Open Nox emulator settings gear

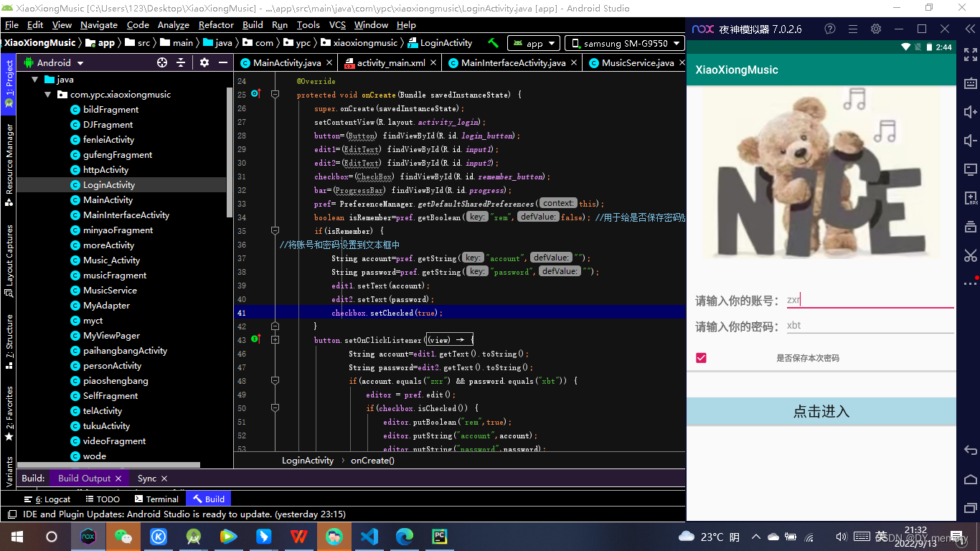[876, 29]
